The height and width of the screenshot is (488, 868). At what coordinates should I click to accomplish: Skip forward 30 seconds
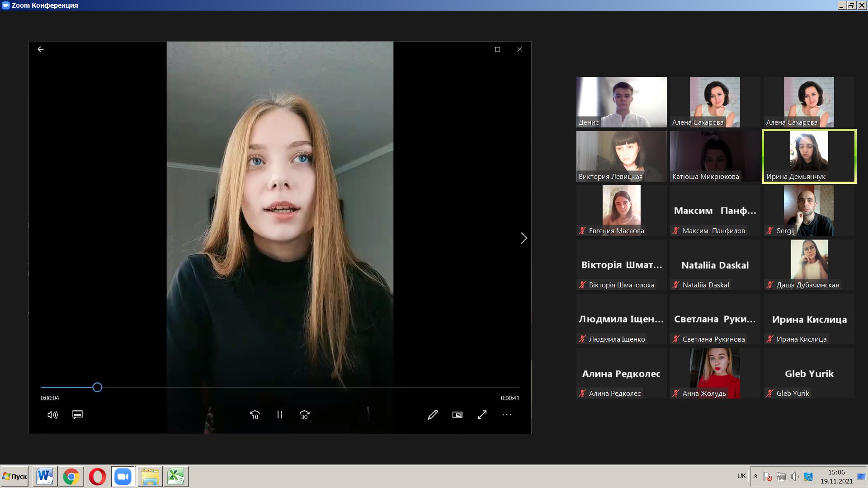305,415
